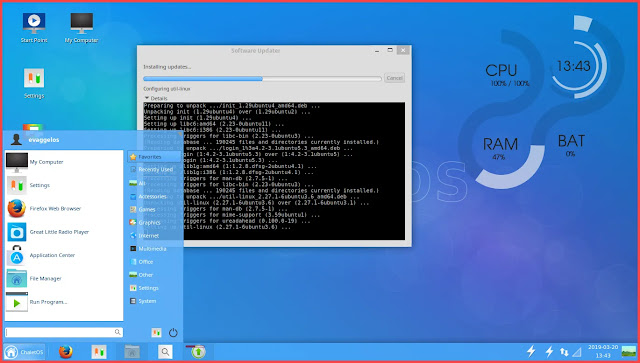Click the start menu search field
The width and height of the screenshot is (640, 363).
tap(64, 332)
